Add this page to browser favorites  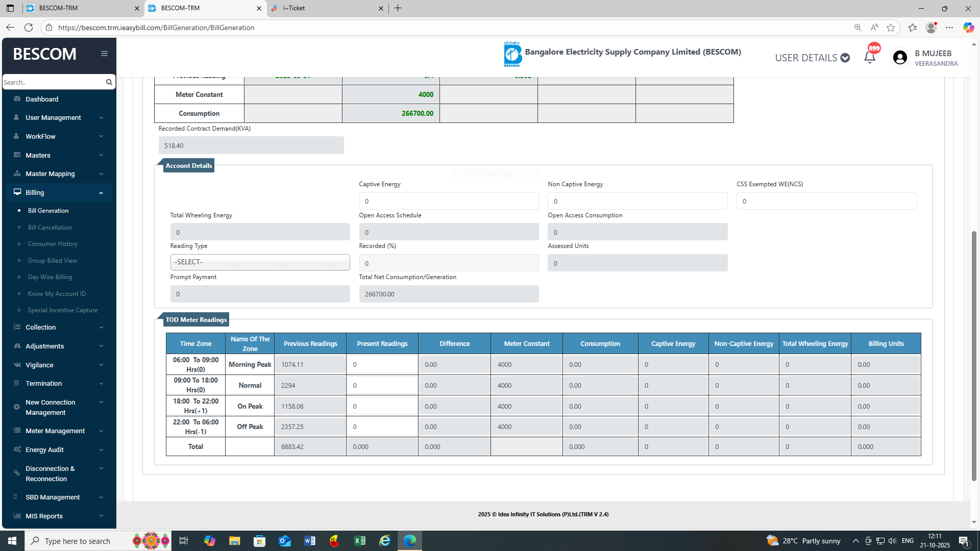coord(891,28)
